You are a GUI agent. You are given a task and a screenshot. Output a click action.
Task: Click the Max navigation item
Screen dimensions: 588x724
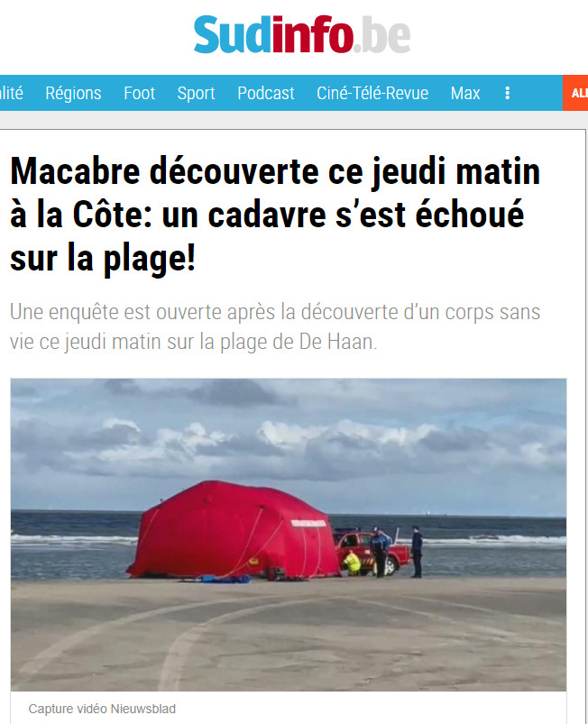(465, 93)
